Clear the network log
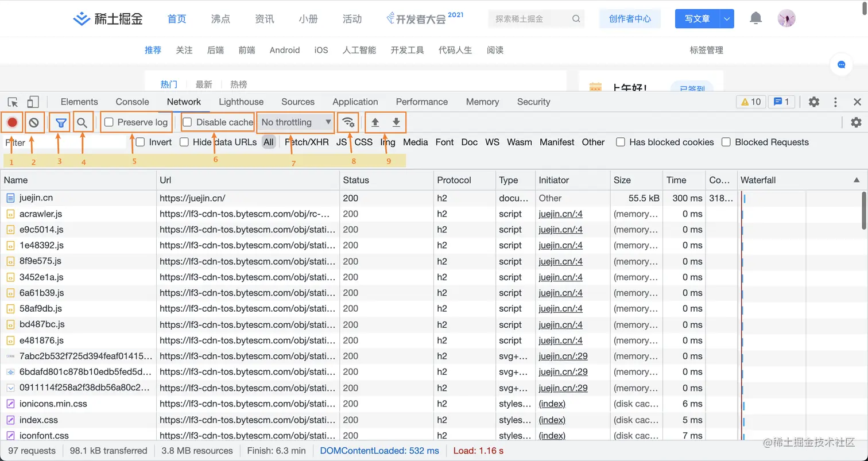The image size is (868, 461). pos(34,122)
